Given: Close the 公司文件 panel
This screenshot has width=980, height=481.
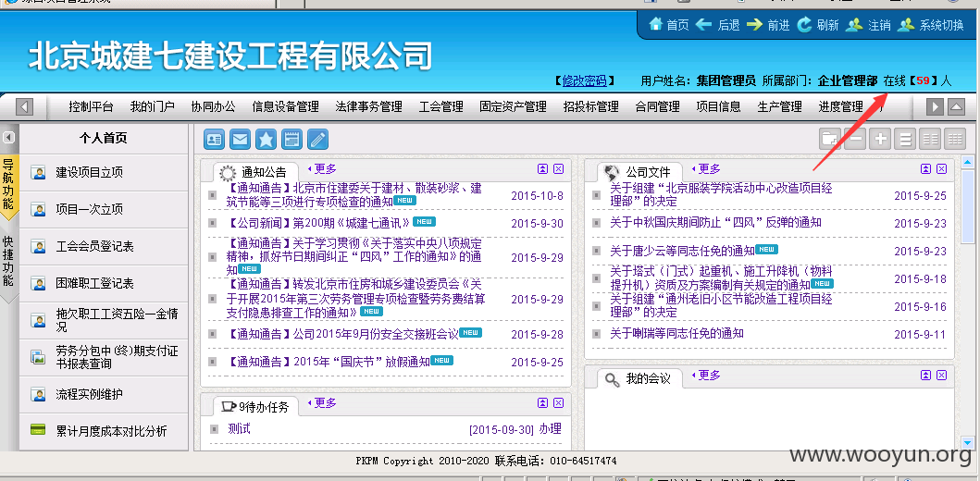Looking at the screenshot, I should coord(941,168).
